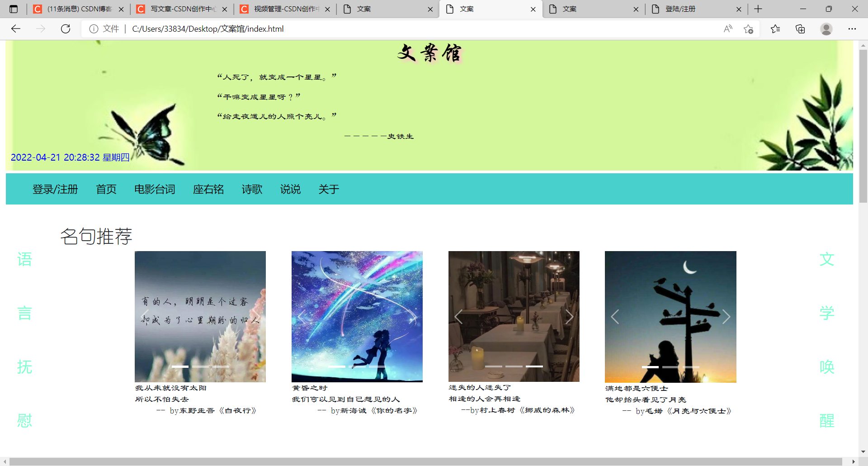
Task: View site information icon
Action: pyautogui.click(x=94, y=29)
